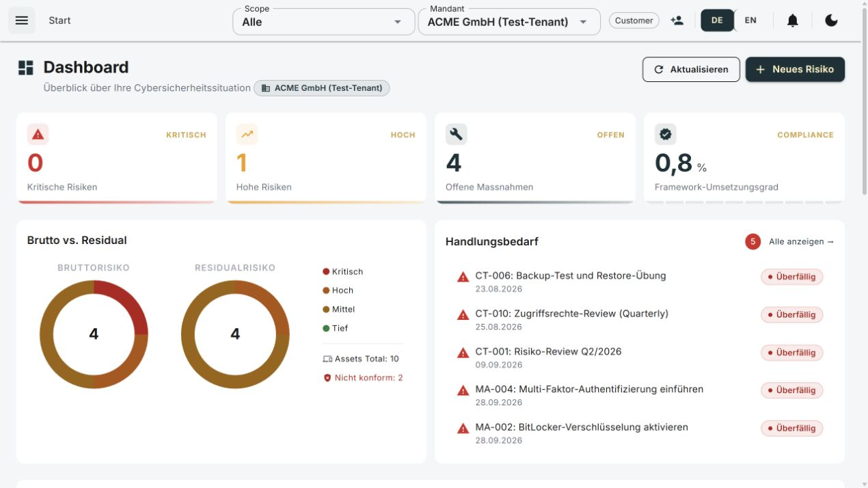868x488 pixels.
Task: Click Assets Total: 10 text
Action: [367, 359]
